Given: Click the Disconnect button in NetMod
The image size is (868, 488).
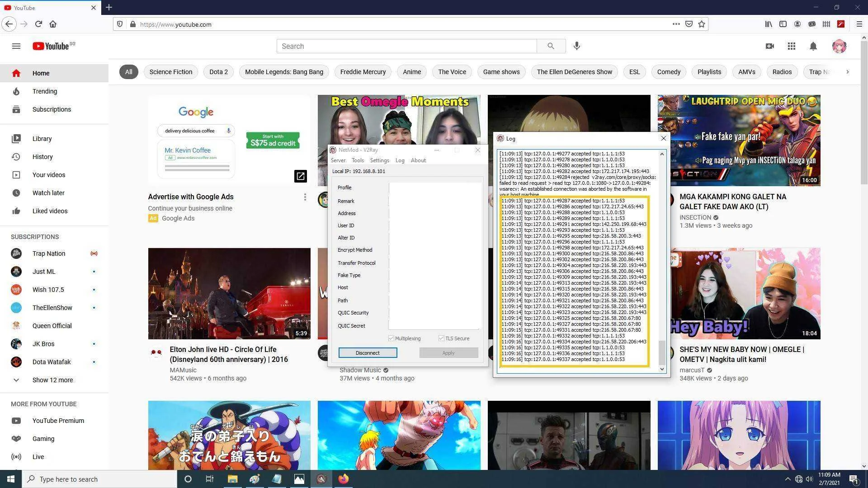Looking at the screenshot, I should pos(368,353).
